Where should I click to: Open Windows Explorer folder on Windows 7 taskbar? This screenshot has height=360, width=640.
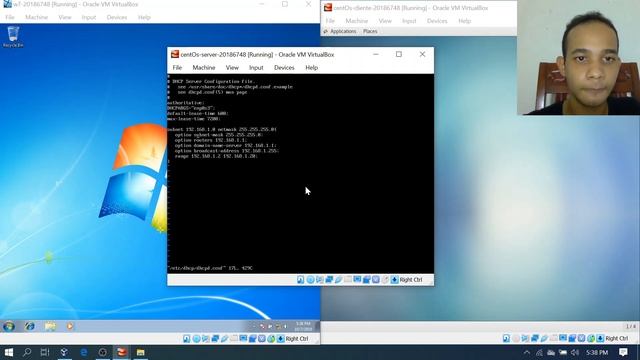click(x=50, y=326)
